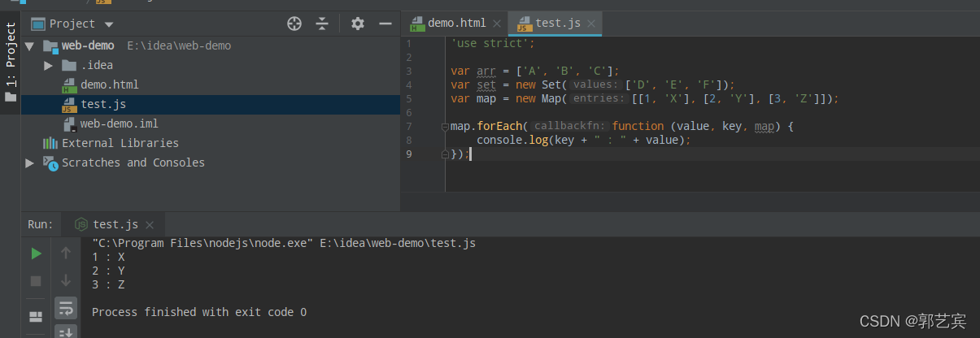Click the Stop process square icon

point(36,280)
